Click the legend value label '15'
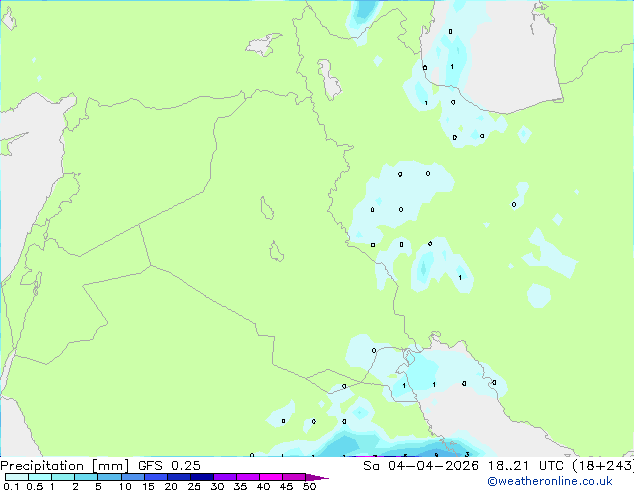The width and height of the screenshot is (634, 490). [148, 486]
